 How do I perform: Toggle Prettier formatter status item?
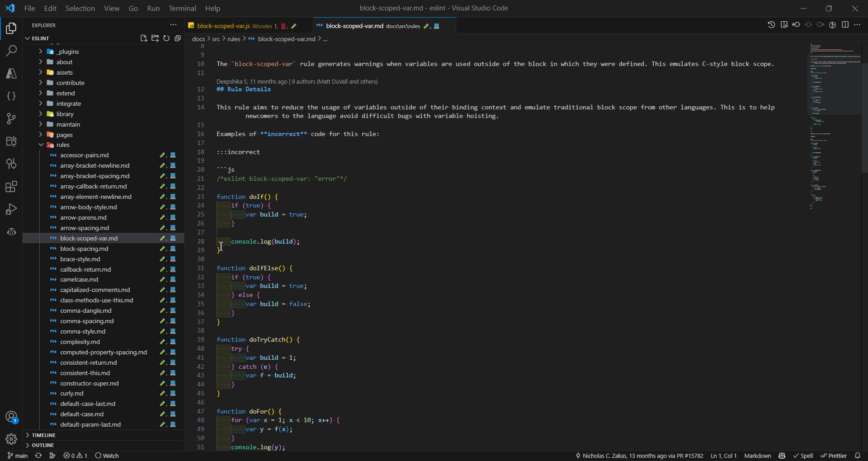(834, 456)
